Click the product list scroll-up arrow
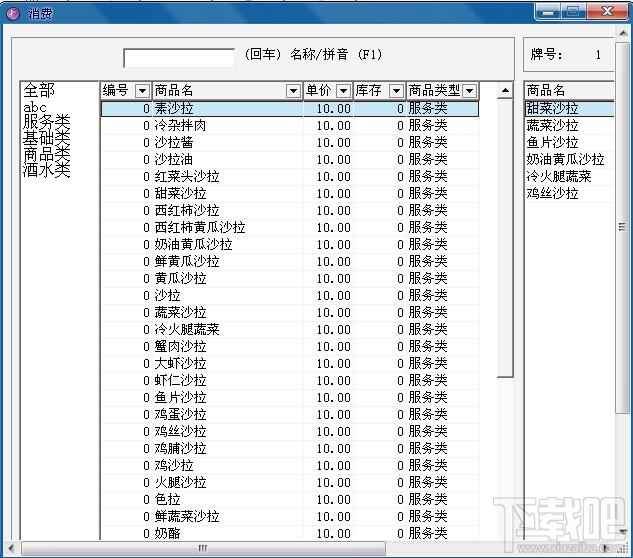This screenshot has height=558, width=633. coord(505,90)
